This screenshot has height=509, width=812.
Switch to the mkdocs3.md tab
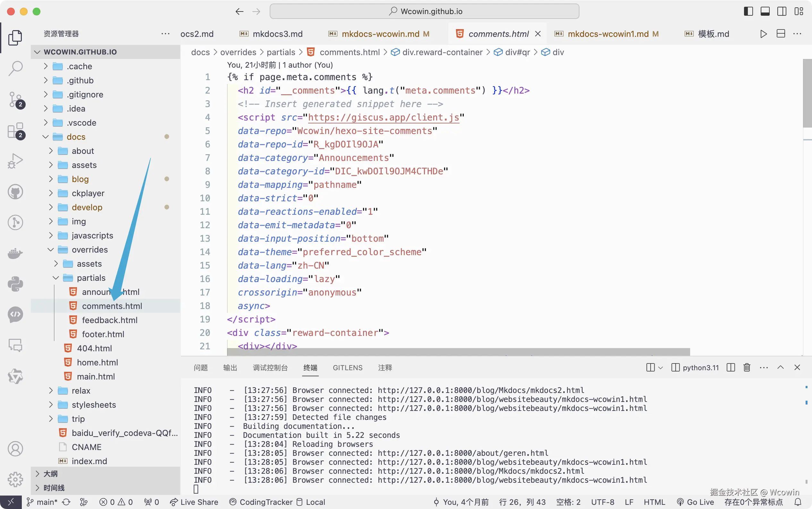277,34
